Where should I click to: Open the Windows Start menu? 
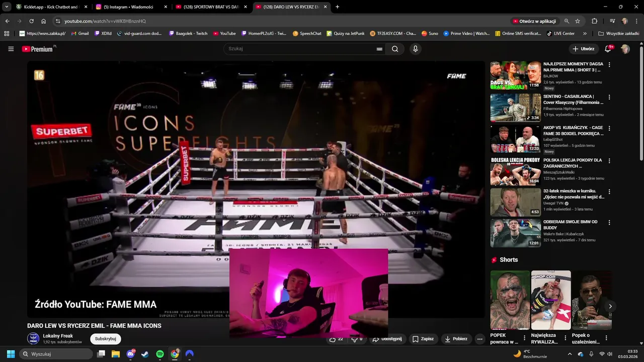11,354
